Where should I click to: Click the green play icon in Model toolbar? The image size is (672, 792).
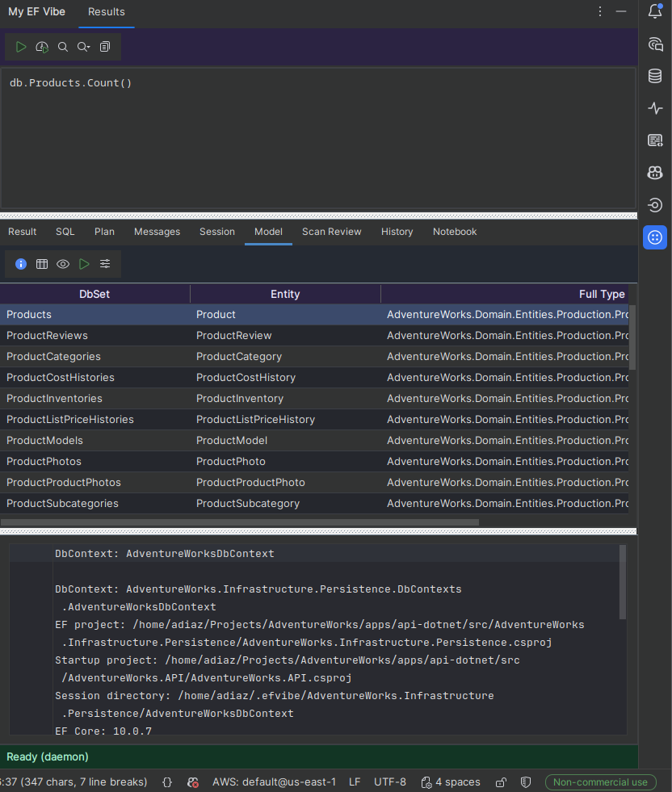[x=84, y=264]
